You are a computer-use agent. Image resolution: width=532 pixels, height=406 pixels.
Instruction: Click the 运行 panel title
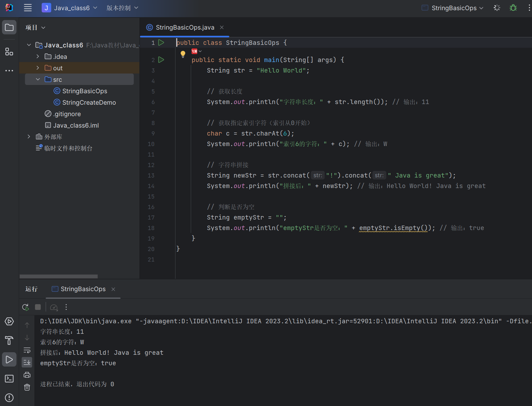[31, 289]
